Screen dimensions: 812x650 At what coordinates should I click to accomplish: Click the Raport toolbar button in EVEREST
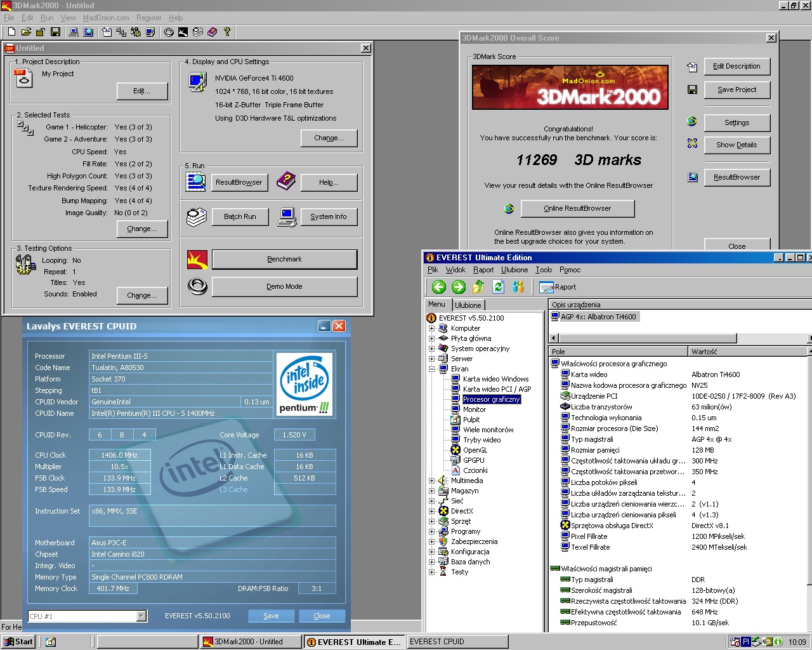coord(558,287)
